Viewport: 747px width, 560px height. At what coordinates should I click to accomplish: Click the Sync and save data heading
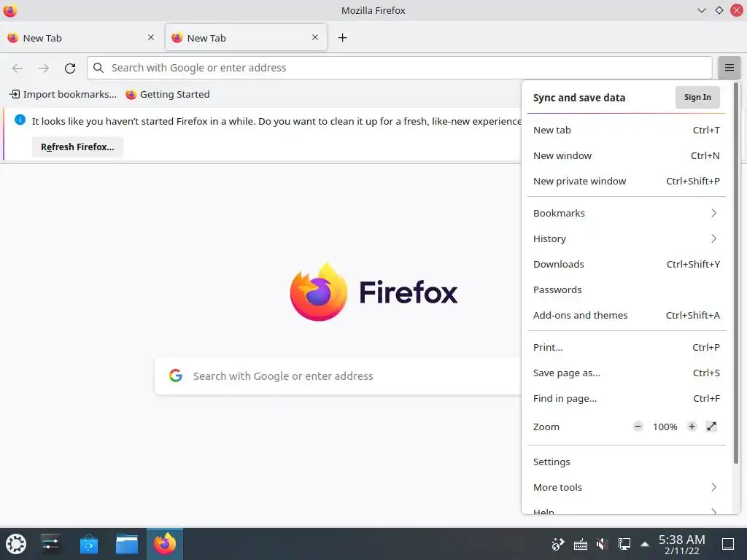tap(578, 98)
